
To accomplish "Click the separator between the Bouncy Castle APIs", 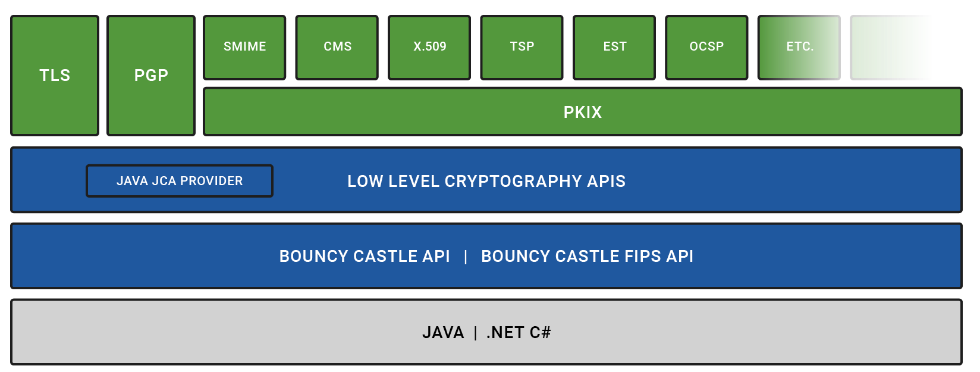I will (x=466, y=256).
